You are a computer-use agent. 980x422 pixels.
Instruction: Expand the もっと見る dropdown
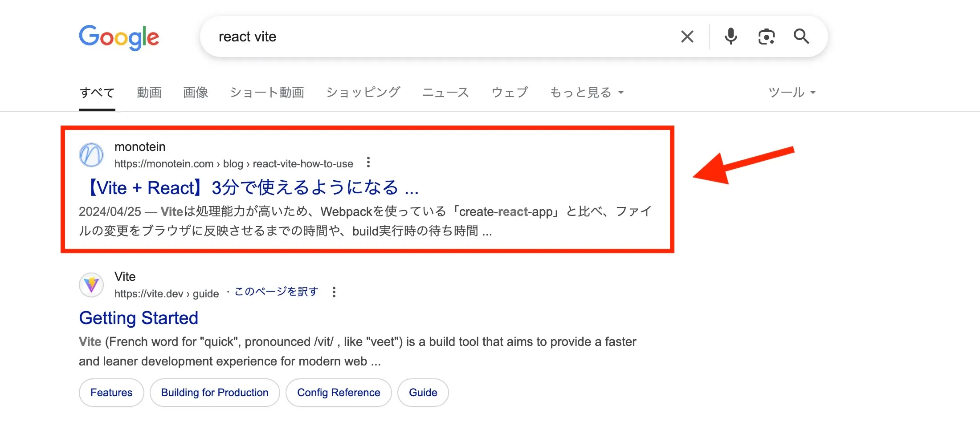click(587, 92)
